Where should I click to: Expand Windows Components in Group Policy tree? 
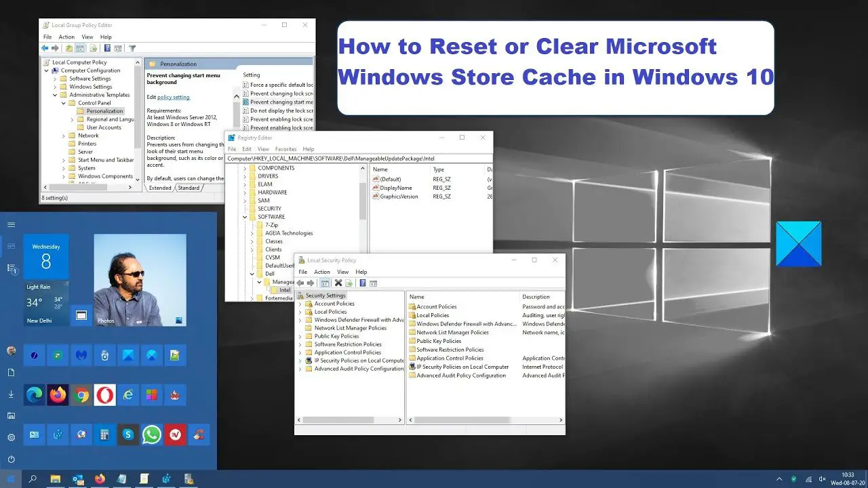[x=63, y=176]
